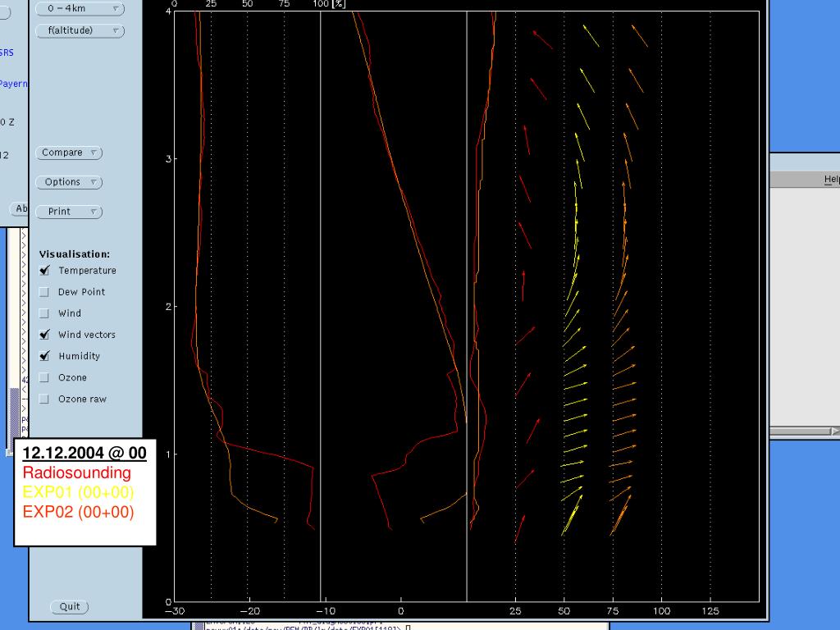
Task: Open the Compare dropdown menu
Action: click(x=69, y=153)
